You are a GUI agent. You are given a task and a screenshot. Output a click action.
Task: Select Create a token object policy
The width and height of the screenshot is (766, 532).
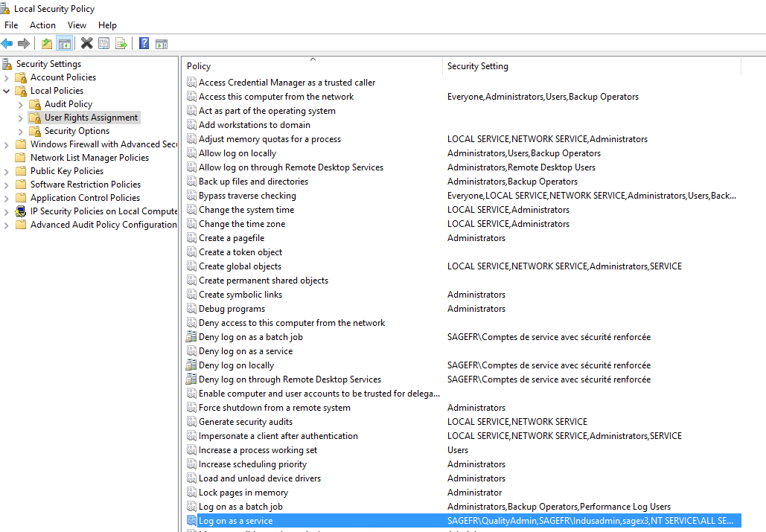[240, 252]
